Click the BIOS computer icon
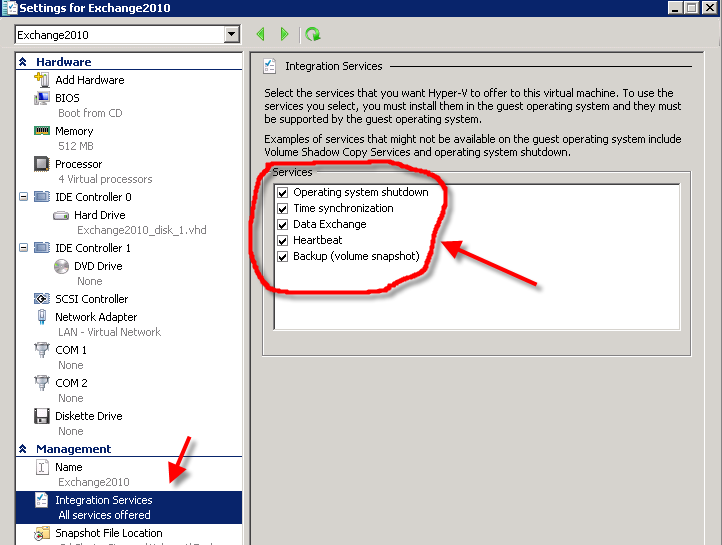Screen dimensions: 722x545 (41, 98)
